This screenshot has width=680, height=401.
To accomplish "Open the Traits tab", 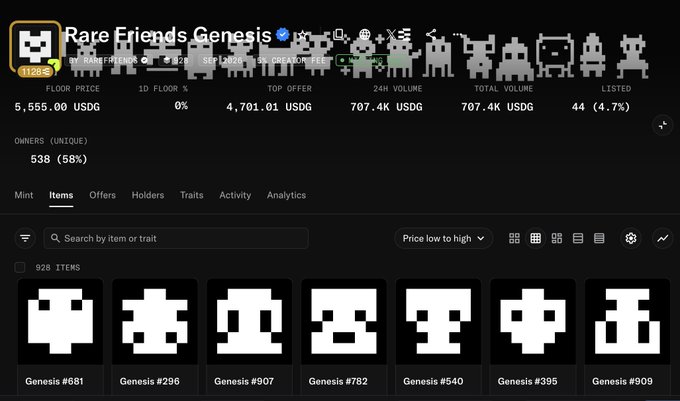I will (x=192, y=195).
